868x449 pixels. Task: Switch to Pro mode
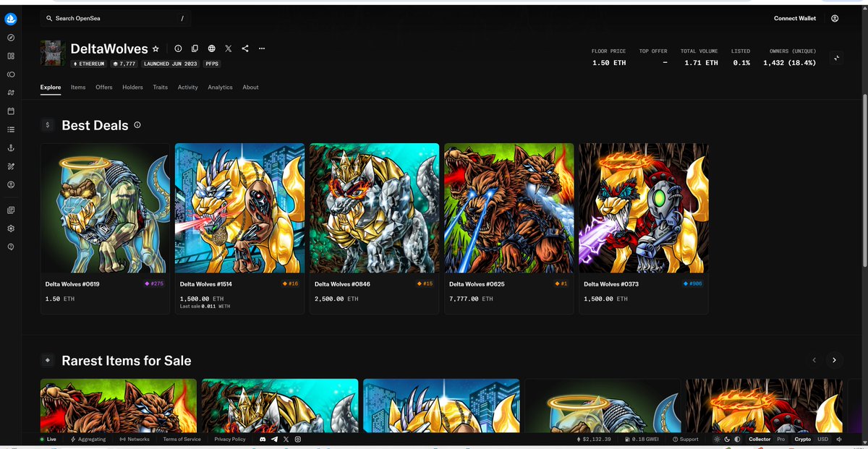click(780, 440)
